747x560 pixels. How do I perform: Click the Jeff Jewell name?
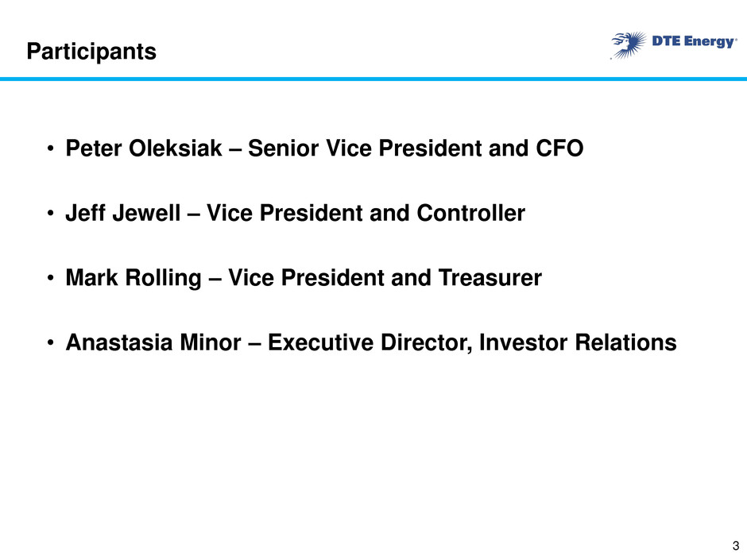coord(123,213)
